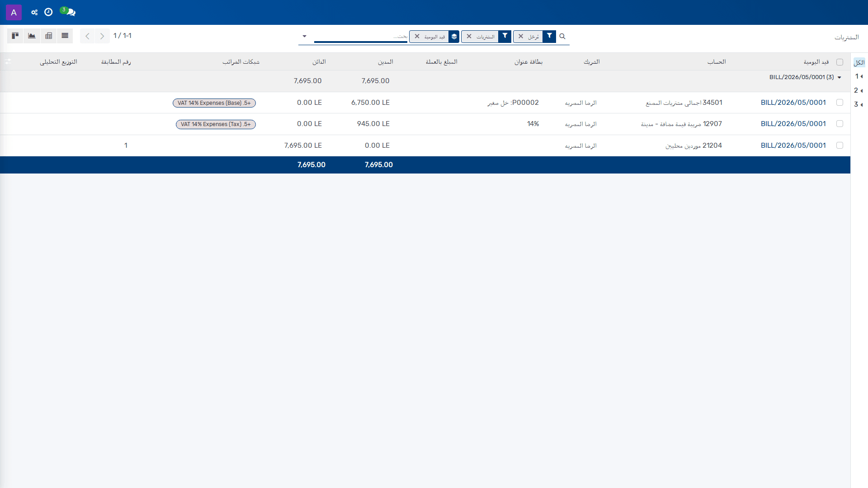Switch to list view icon

(x=65, y=36)
